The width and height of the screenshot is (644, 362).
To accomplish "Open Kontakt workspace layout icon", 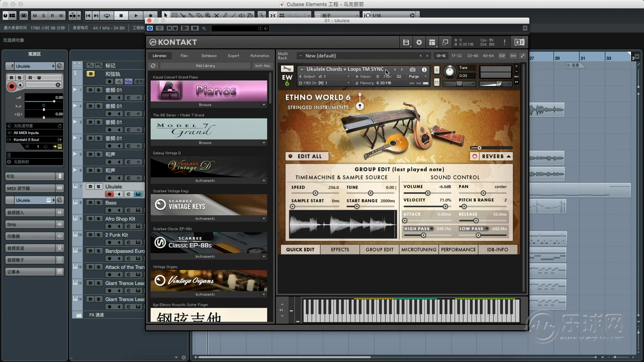I will point(432,42).
